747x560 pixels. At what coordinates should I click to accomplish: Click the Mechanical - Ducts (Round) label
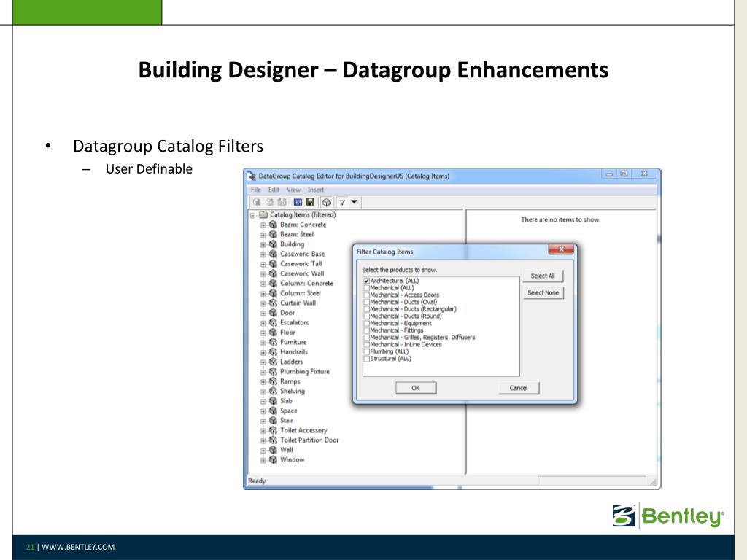(x=406, y=316)
